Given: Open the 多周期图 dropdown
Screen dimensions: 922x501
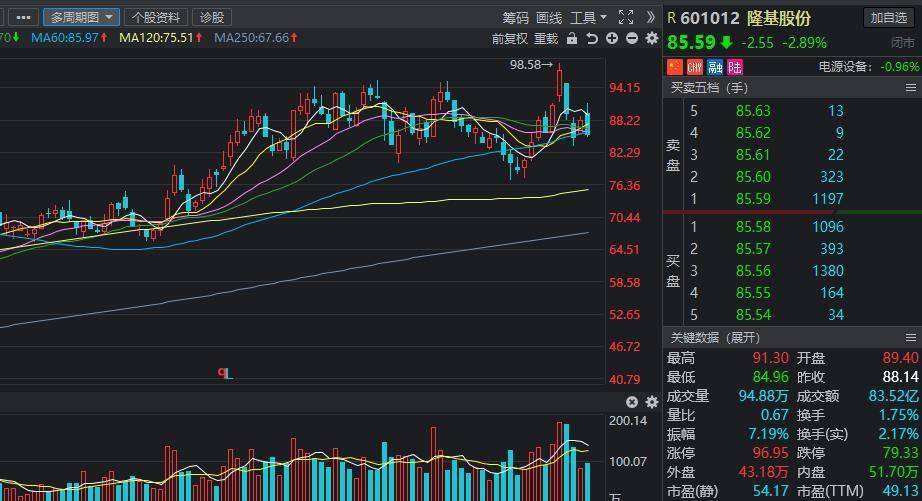Looking at the screenshot, I should (81, 17).
